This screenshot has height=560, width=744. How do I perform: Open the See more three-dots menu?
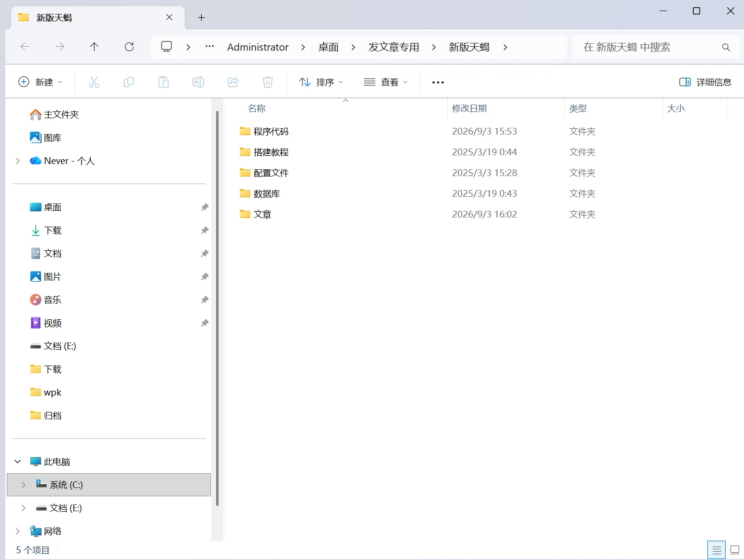click(438, 82)
